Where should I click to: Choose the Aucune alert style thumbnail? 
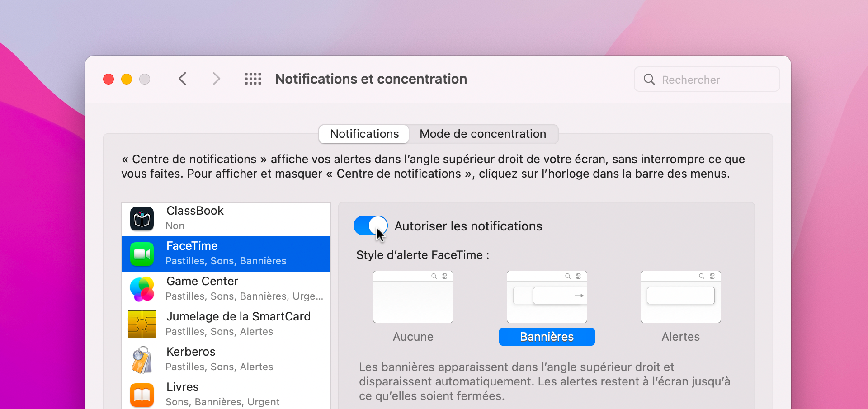pos(413,297)
